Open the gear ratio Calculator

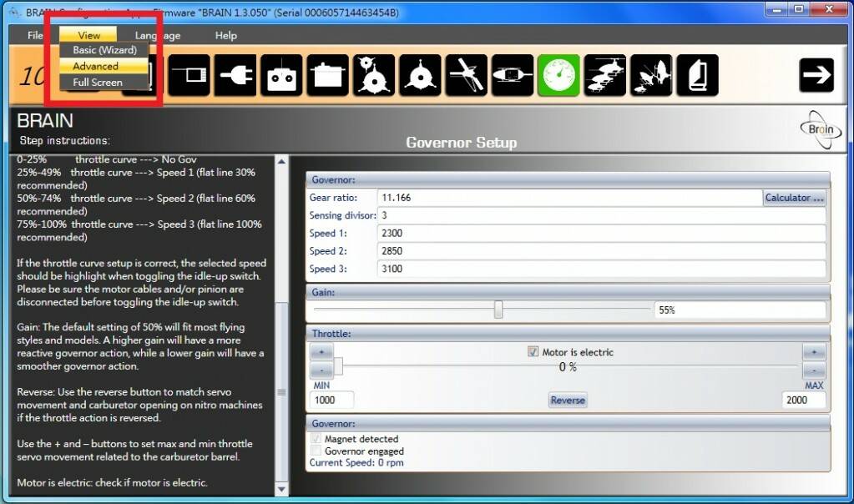pos(794,198)
